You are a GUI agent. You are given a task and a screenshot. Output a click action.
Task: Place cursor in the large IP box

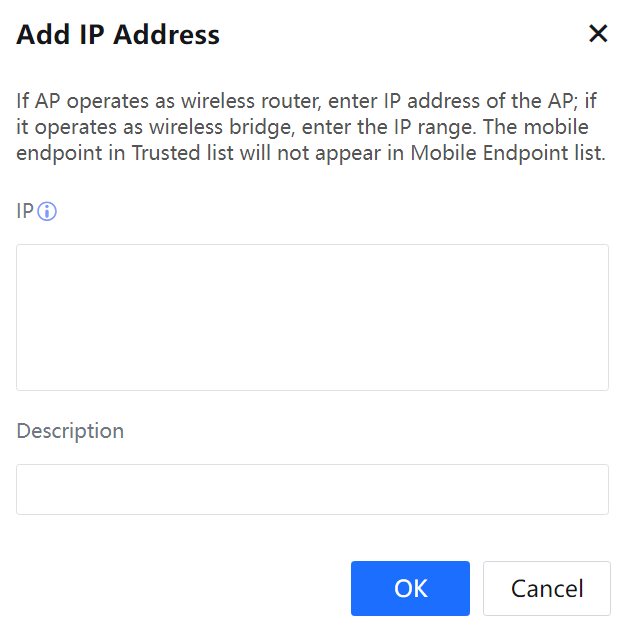coord(312,317)
